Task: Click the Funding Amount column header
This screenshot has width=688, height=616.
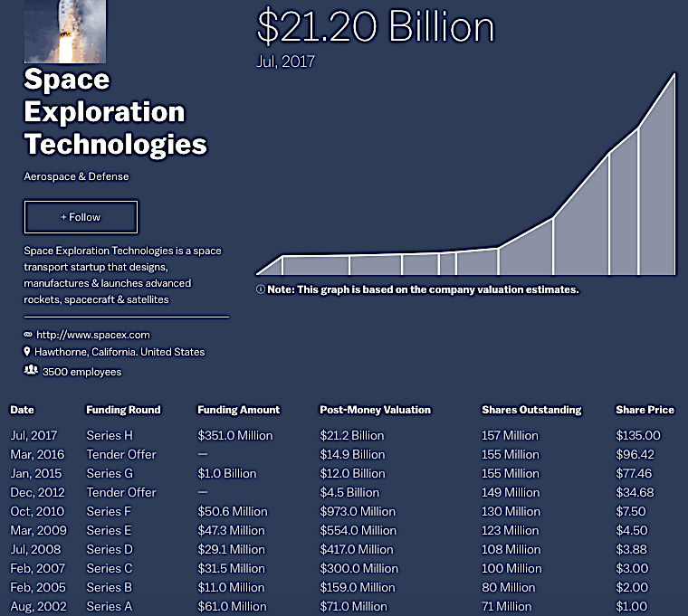Action: tap(239, 410)
